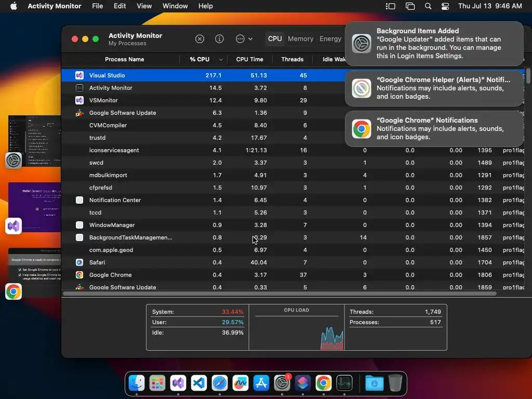
Task: Open the "Google Chrome" Notifications banner
Action: pyautogui.click(x=434, y=129)
